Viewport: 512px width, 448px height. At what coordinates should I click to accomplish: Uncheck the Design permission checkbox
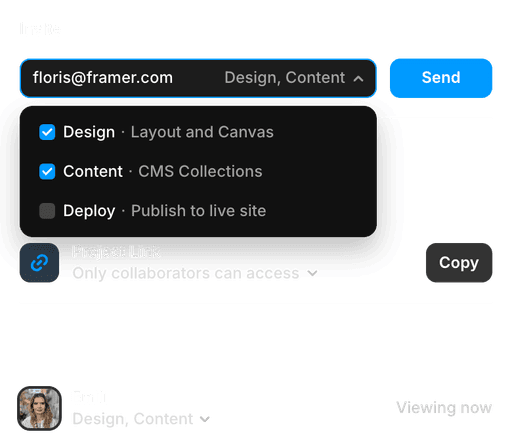[47, 132]
